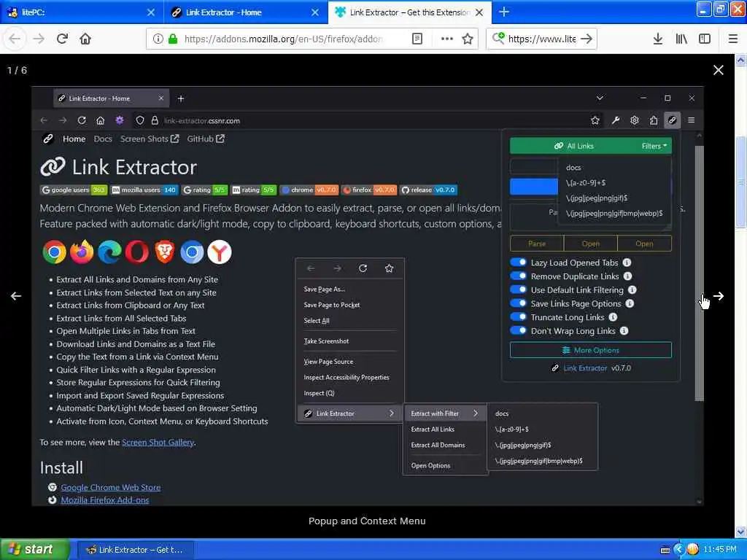Viewport: 747px width, 560px height.
Task: Close the litePC tab
Action: [x=150, y=12]
